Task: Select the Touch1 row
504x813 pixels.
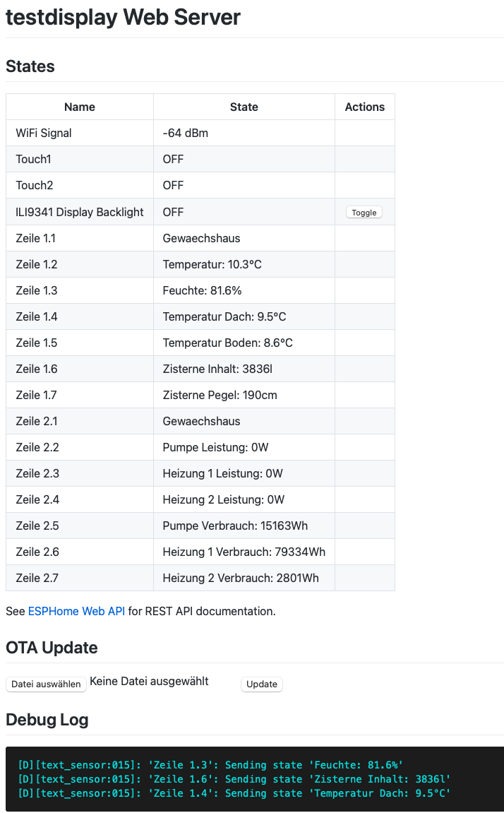Action: point(200,159)
